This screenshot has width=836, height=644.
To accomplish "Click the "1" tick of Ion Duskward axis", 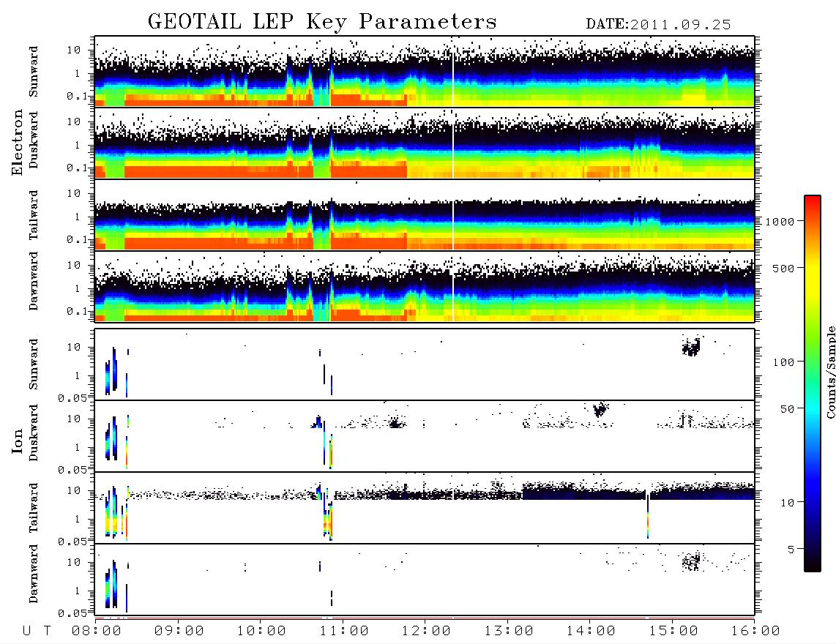I will [77, 447].
